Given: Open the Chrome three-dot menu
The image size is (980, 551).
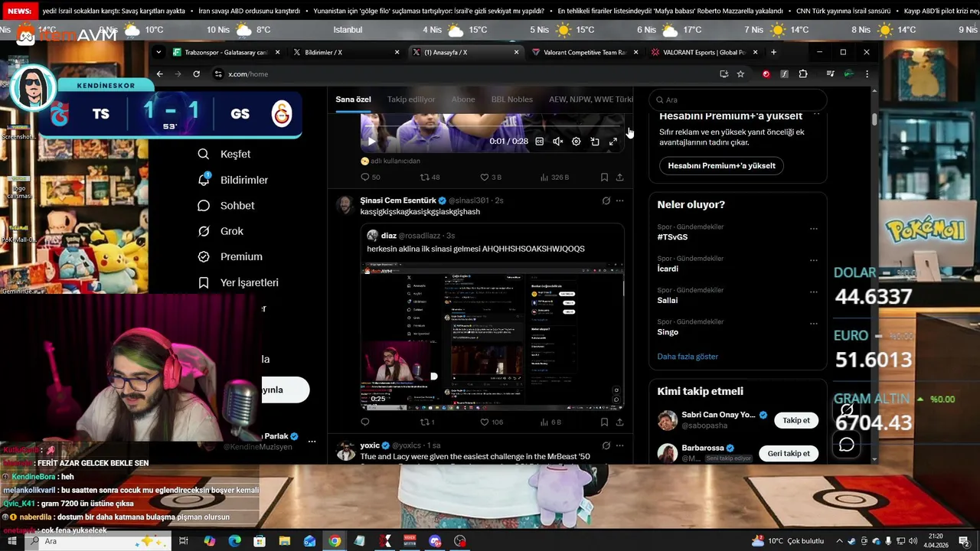Looking at the screenshot, I should (x=867, y=74).
